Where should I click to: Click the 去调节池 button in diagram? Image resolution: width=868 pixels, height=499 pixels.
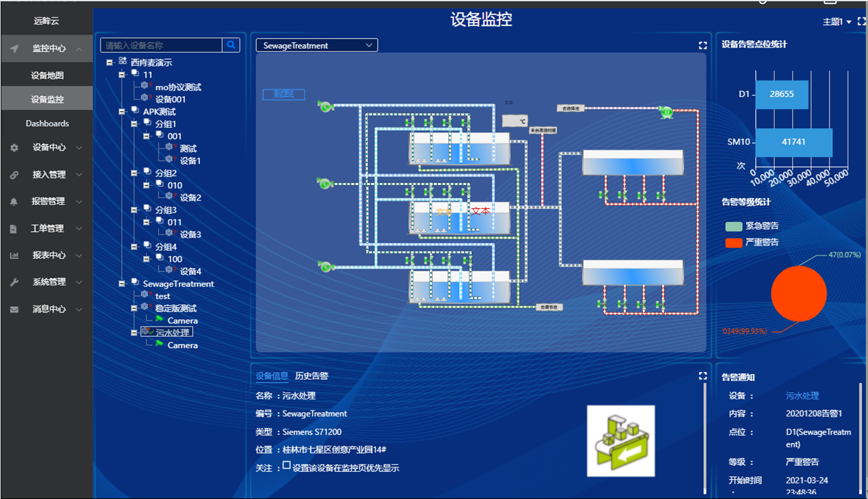point(549,306)
